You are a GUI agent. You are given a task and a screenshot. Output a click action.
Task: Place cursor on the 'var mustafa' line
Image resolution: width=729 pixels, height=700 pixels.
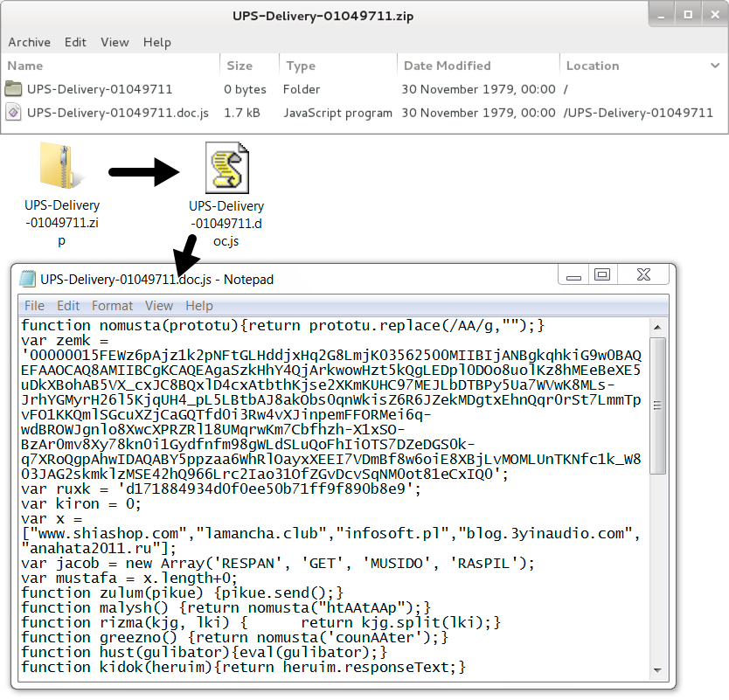coord(129,579)
